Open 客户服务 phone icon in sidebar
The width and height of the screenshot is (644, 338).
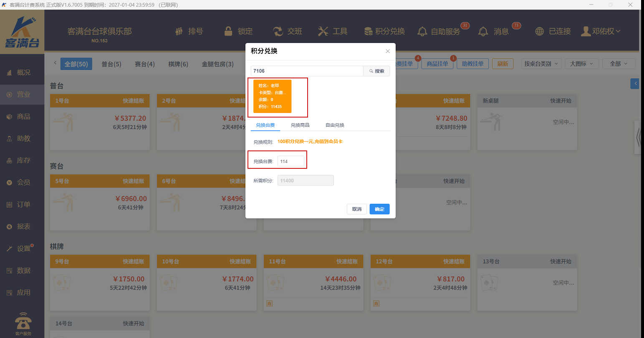tap(23, 322)
